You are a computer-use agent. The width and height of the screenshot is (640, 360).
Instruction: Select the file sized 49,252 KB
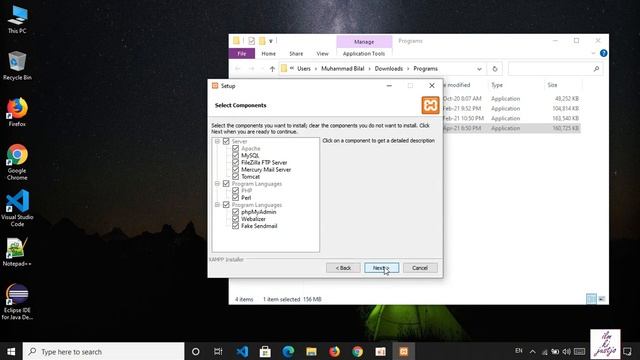(x=510, y=99)
